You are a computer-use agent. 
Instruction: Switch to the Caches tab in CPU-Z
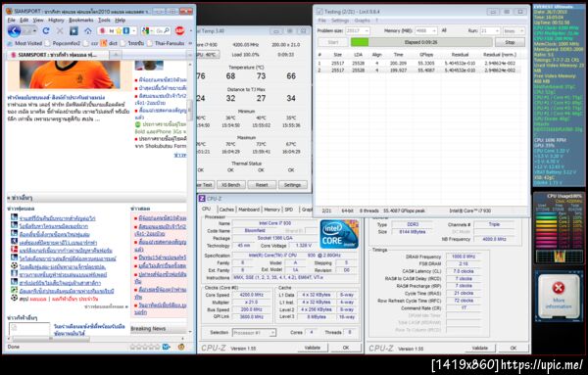click(226, 210)
